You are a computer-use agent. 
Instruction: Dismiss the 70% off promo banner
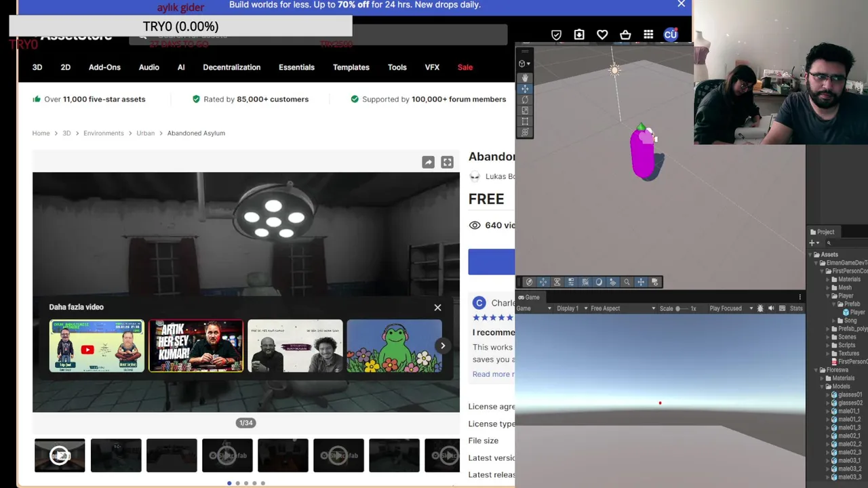coord(682,5)
